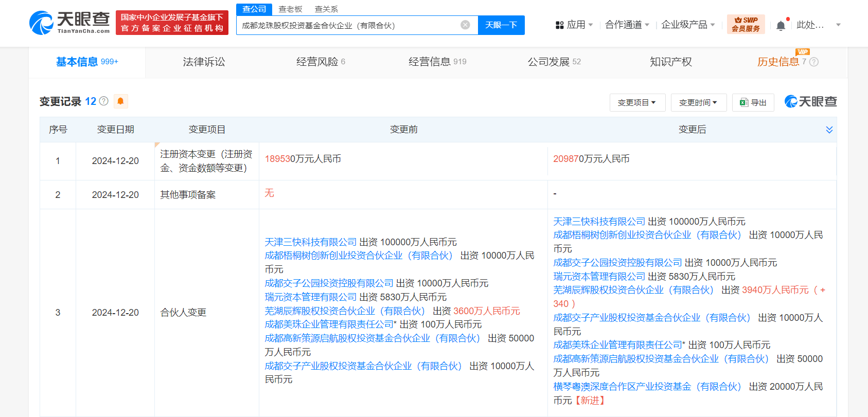Click the orange alert bell beside 变更记录

point(120,101)
